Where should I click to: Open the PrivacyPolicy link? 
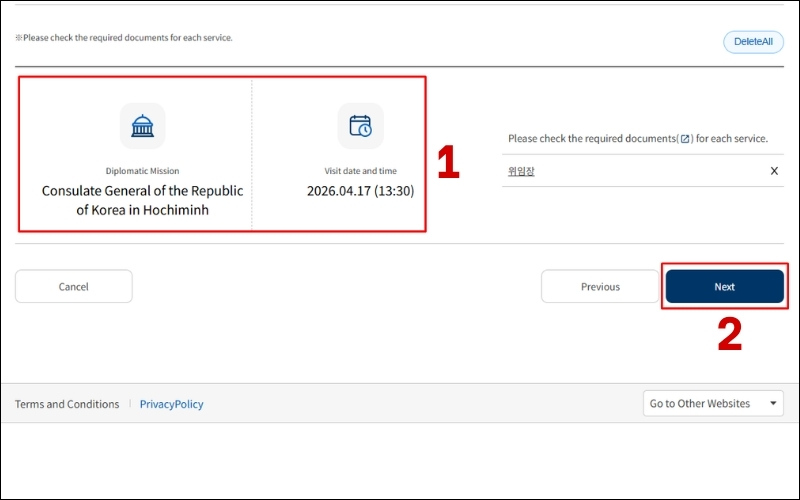pos(171,404)
